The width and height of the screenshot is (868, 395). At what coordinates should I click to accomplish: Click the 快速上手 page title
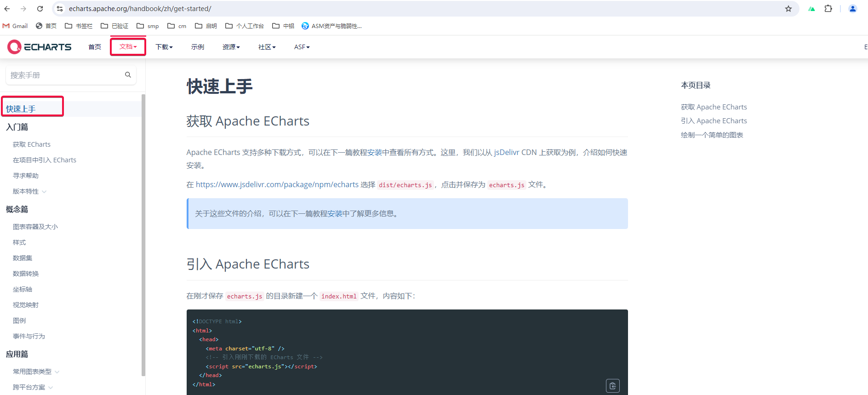point(220,86)
